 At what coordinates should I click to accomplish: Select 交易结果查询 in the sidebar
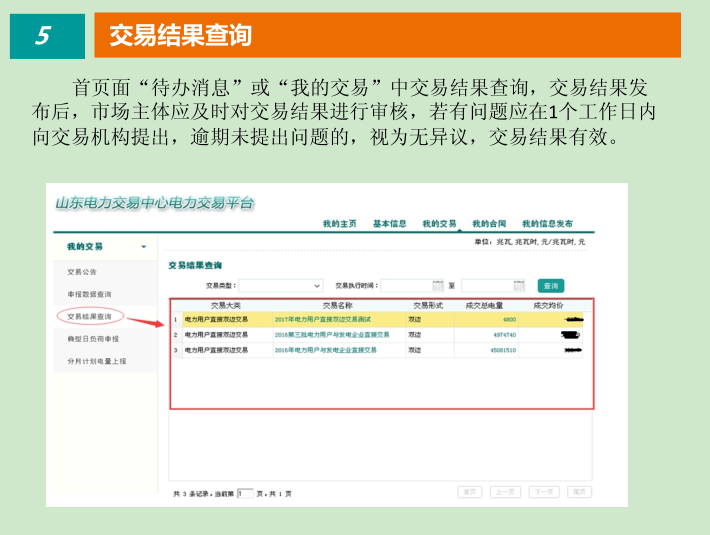[x=89, y=316]
